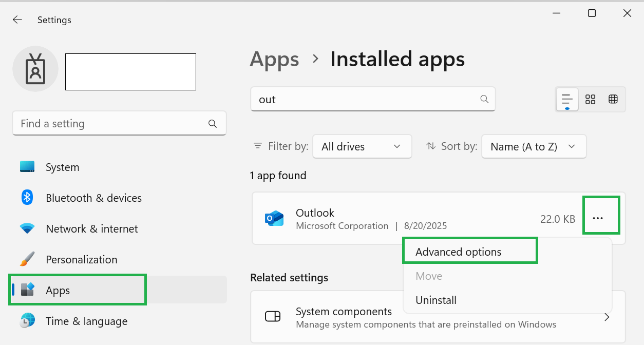Click the sort arrows icon beside Sort by
Viewport: 644px width, 345px height.
click(431, 146)
